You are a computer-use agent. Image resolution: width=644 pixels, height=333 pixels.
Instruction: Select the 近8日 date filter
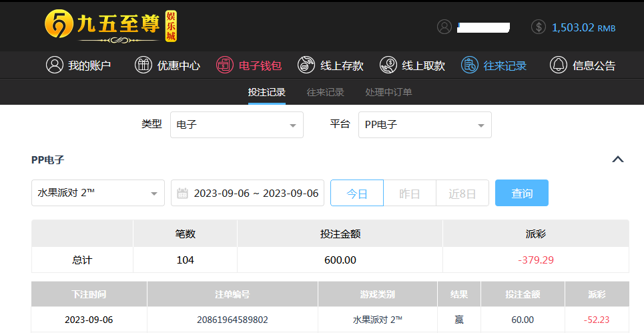point(462,193)
